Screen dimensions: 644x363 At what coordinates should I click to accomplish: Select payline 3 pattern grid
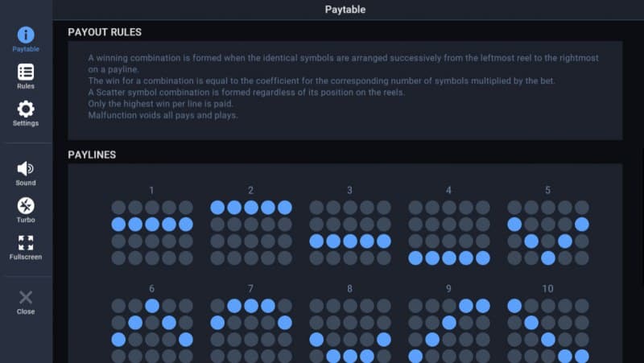point(350,233)
